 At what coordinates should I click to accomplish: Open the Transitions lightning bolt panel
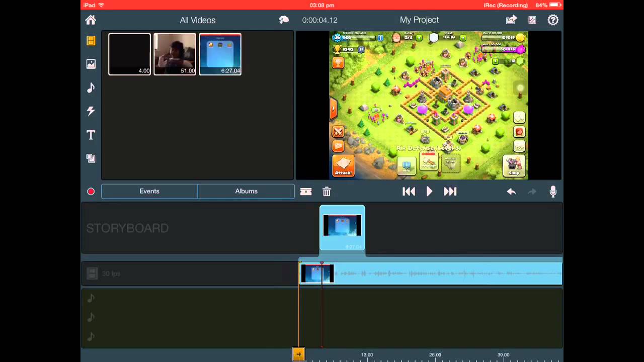pyautogui.click(x=91, y=111)
